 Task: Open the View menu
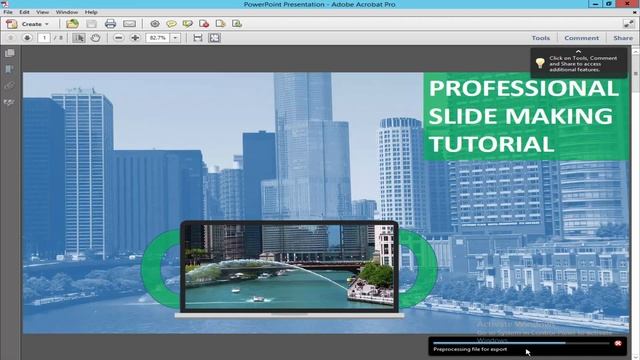(x=42, y=12)
